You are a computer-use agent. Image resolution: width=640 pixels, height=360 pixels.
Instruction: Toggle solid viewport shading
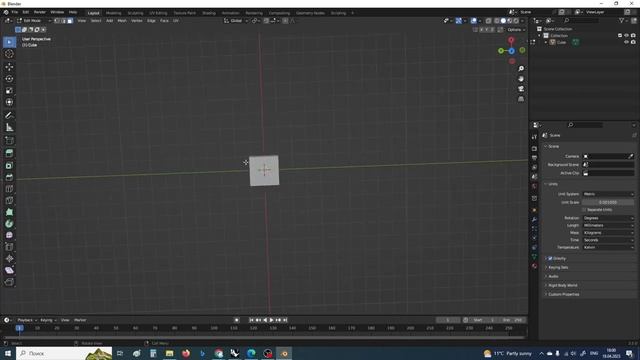pyautogui.click(x=503, y=21)
